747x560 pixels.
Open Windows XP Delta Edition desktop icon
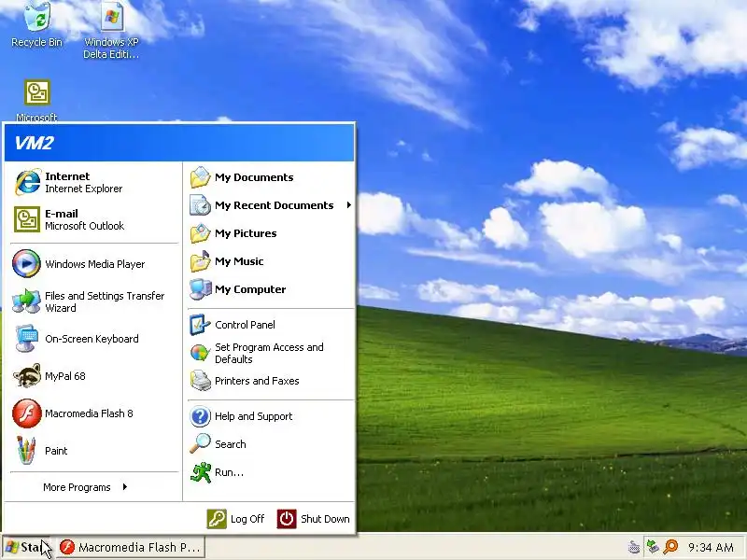pos(111,30)
